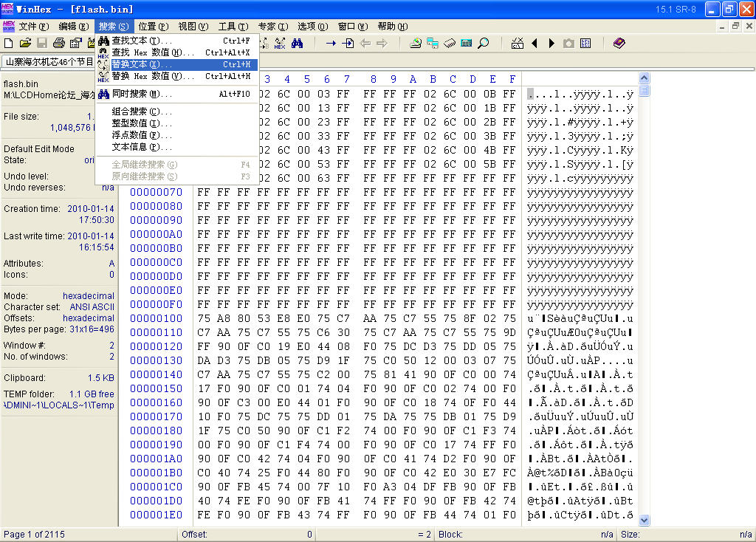Select 替换 Hex 数值(V) menu entry

point(177,76)
